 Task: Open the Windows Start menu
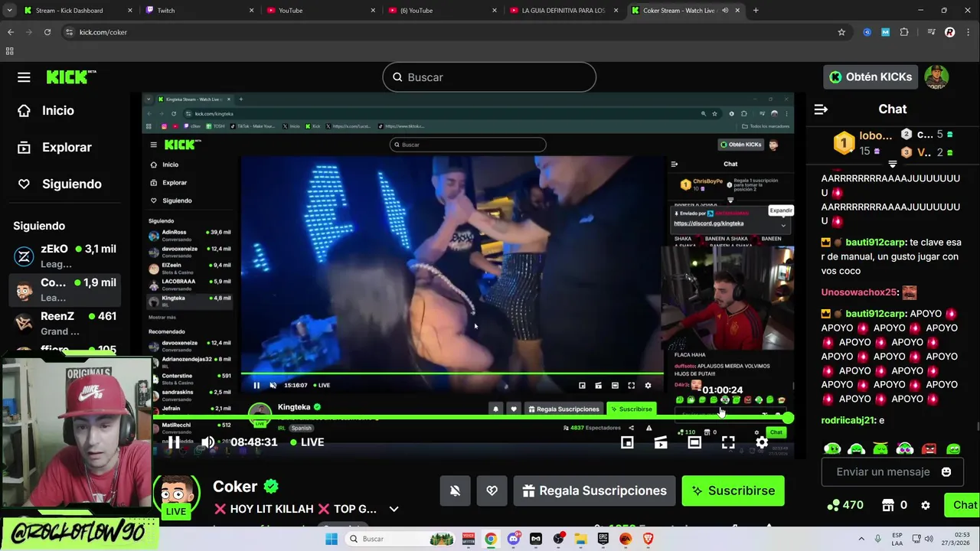(x=331, y=539)
